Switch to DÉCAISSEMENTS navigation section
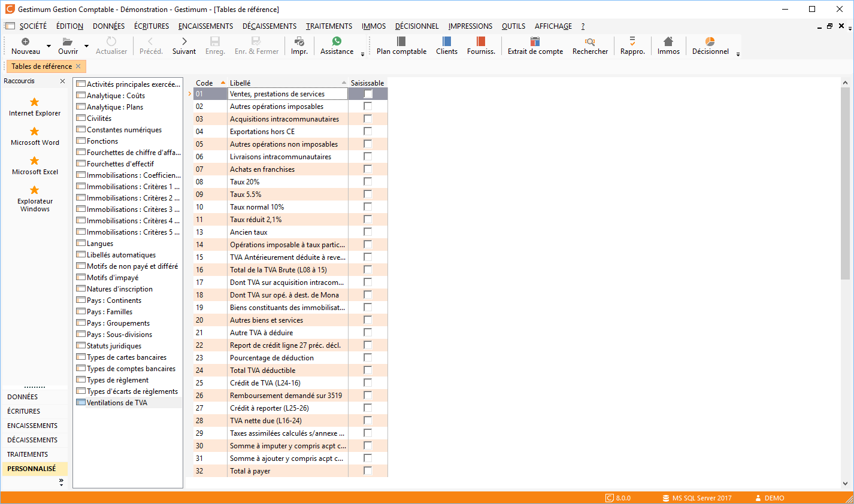Image resolution: width=854 pixels, height=504 pixels. tap(35, 440)
